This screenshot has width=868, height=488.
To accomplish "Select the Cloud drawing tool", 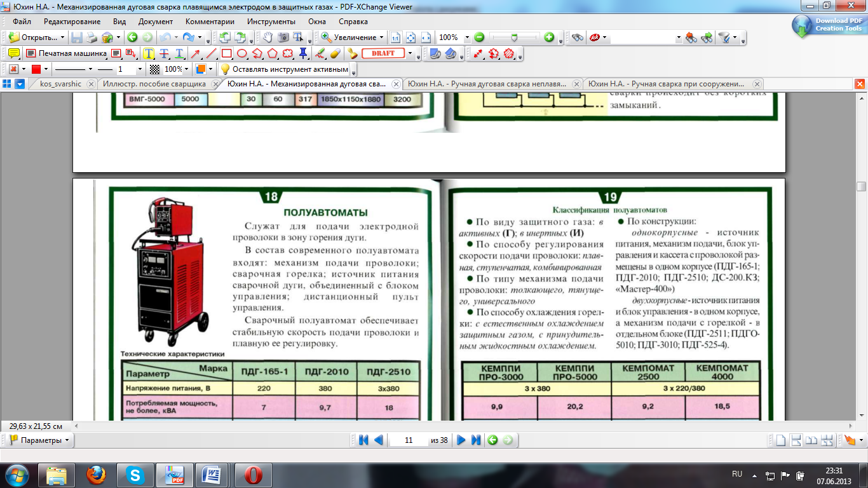I will pos(288,53).
